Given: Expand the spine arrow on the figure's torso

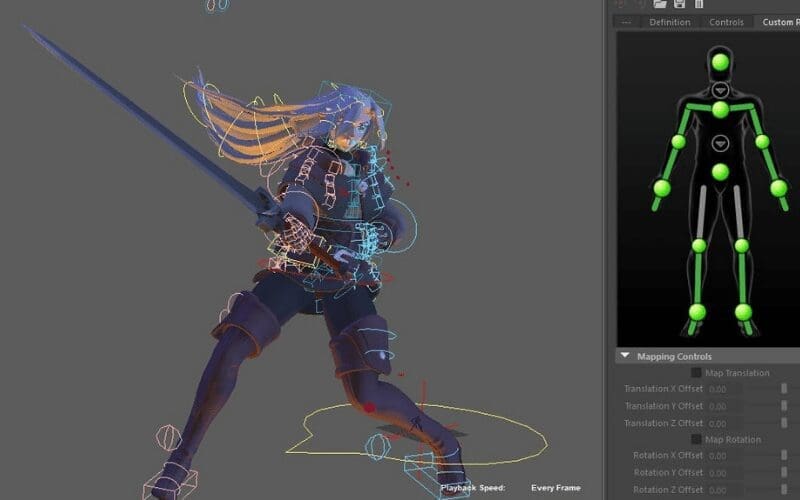Looking at the screenshot, I should click(x=720, y=143).
